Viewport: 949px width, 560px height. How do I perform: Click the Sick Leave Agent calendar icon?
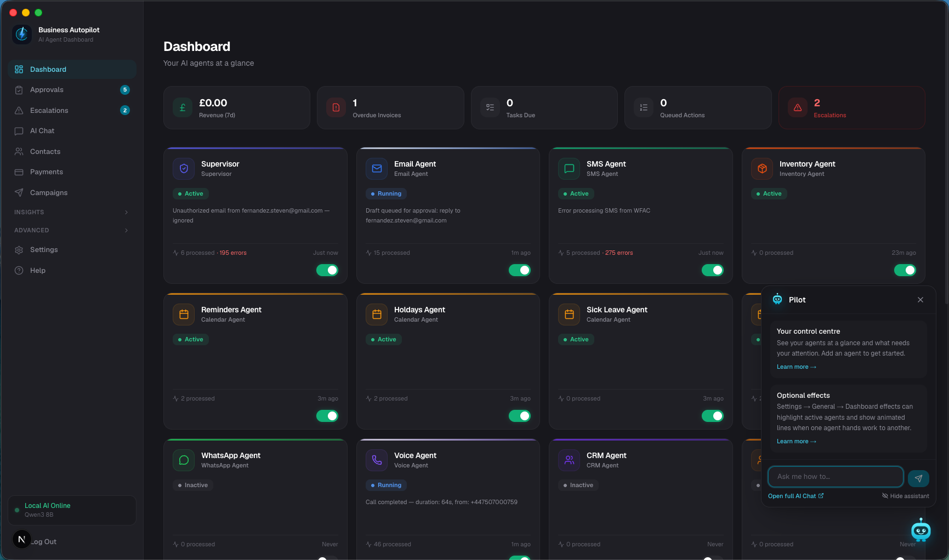(x=569, y=315)
